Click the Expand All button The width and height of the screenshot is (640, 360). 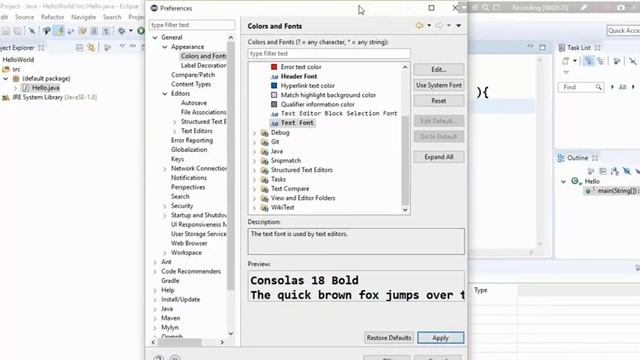point(439,157)
